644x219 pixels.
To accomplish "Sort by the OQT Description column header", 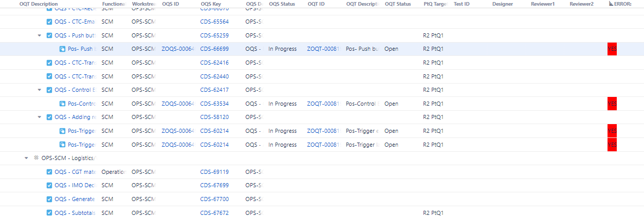I will tap(39, 4).
